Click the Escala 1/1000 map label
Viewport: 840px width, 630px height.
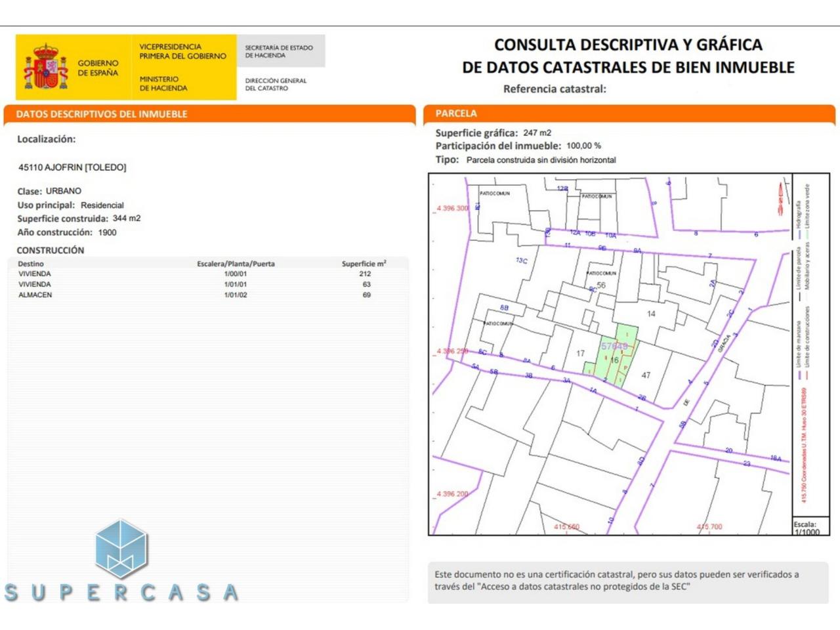click(x=807, y=528)
